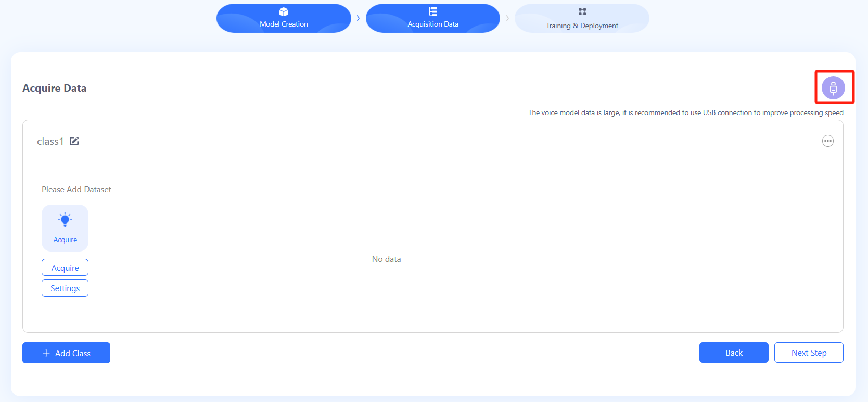Click the USB connection recommendation text
Viewport: 868px width, 402px height.
685,112
